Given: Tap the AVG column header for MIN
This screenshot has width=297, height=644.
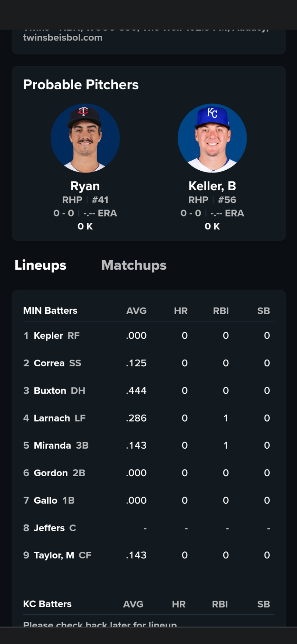Looking at the screenshot, I should click(x=136, y=311).
